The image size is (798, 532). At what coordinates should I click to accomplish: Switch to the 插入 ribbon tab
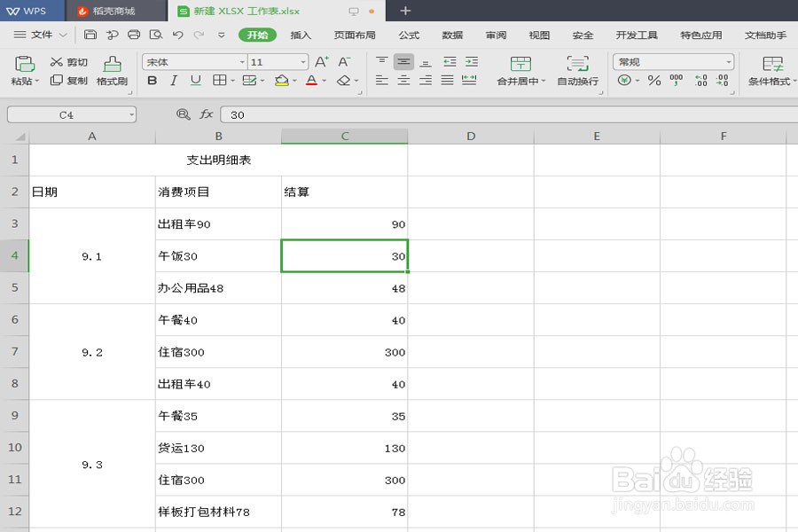coord(301,35)
